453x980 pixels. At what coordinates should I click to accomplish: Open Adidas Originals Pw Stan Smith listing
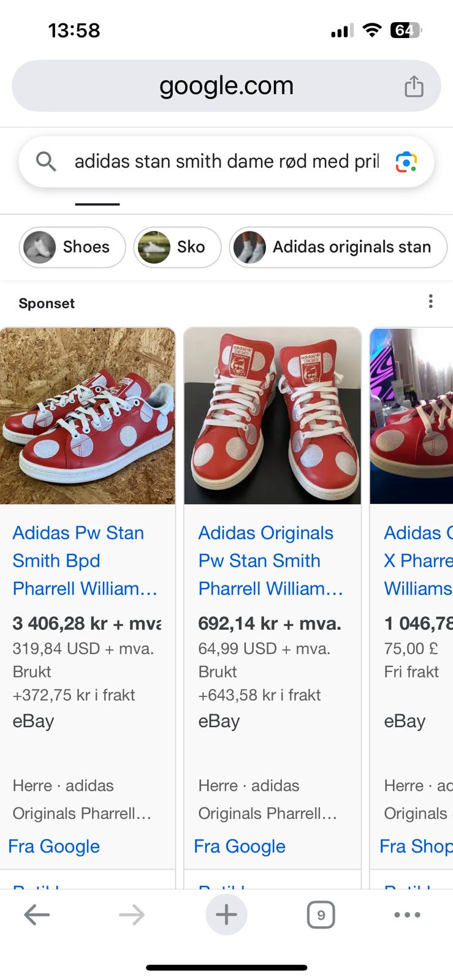click(x=270, y=560)
